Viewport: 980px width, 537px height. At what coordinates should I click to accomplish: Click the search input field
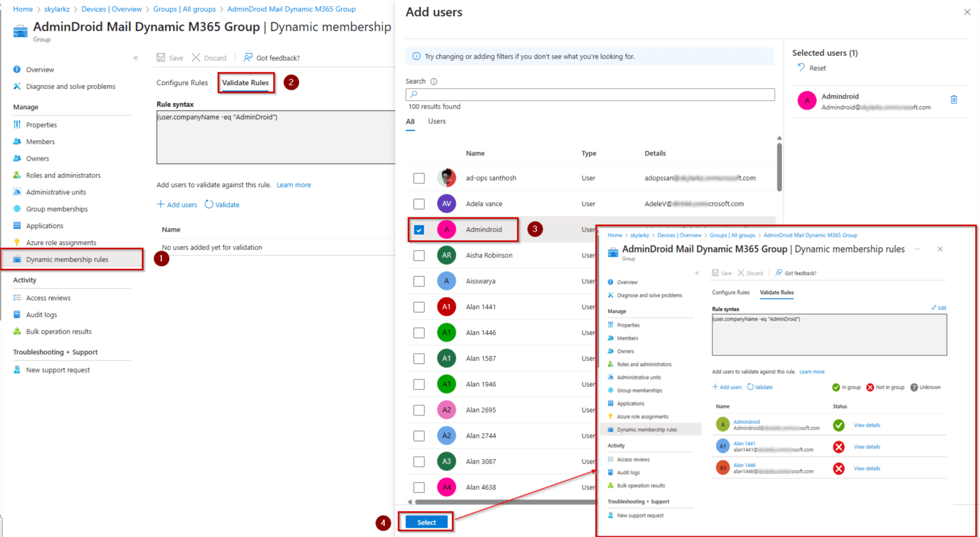coord(590,94)
